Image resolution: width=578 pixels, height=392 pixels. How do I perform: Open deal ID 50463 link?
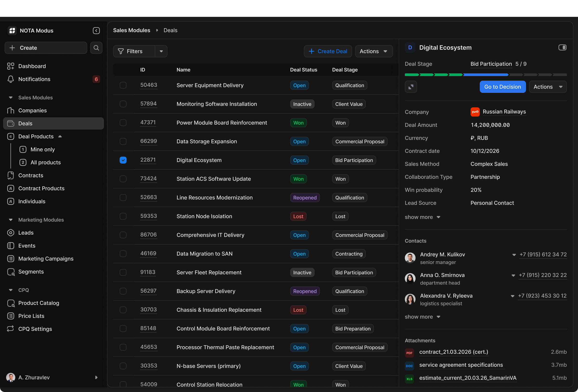tap(149, 85)
